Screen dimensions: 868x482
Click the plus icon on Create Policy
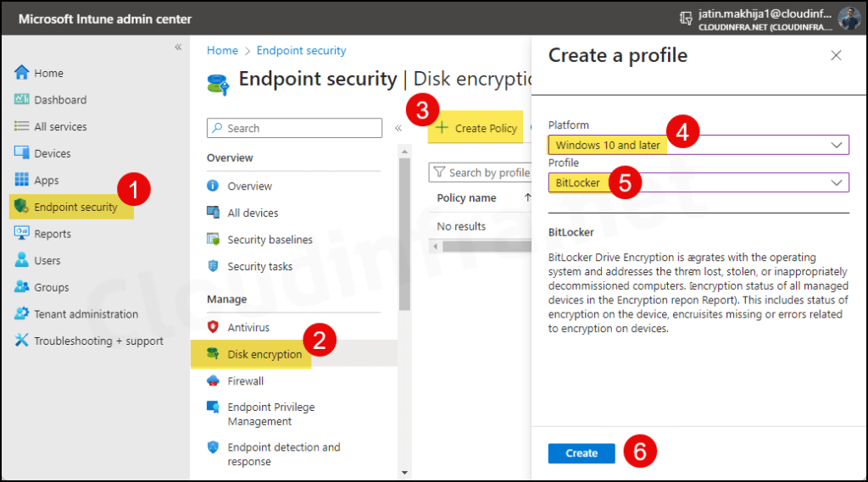(x=442, y=128)
